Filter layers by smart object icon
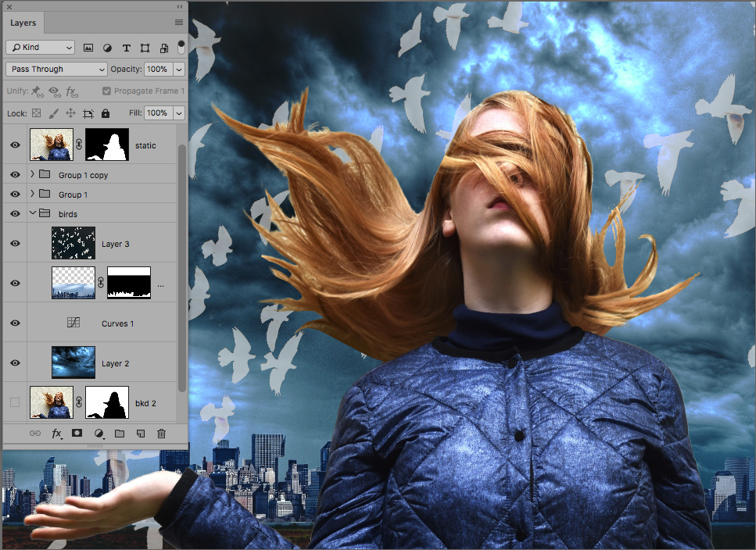Screen dimensions: 756x550 tap(164, 48)
